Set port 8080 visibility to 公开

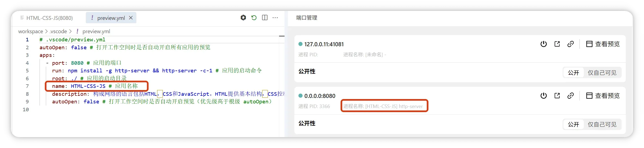573,124
